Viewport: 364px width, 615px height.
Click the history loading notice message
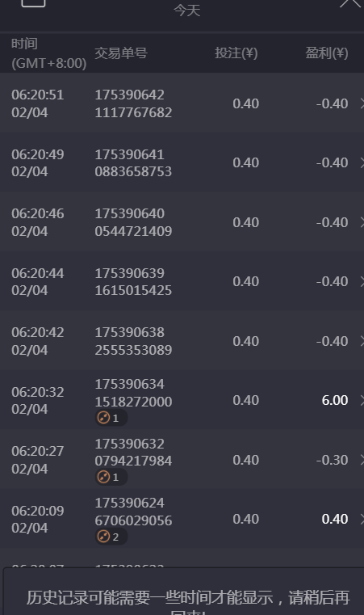click(188, 600)
